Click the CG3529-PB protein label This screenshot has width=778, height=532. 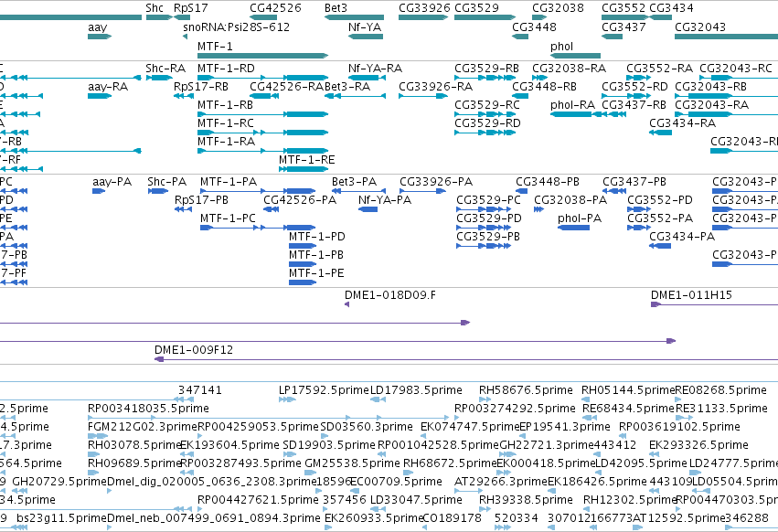point(488,236)
